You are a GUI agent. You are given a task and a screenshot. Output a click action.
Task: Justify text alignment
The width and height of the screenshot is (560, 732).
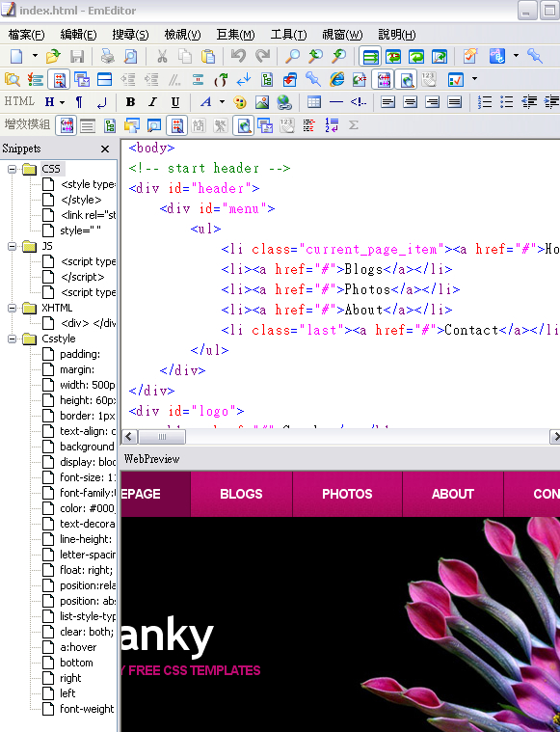[455, 102]
